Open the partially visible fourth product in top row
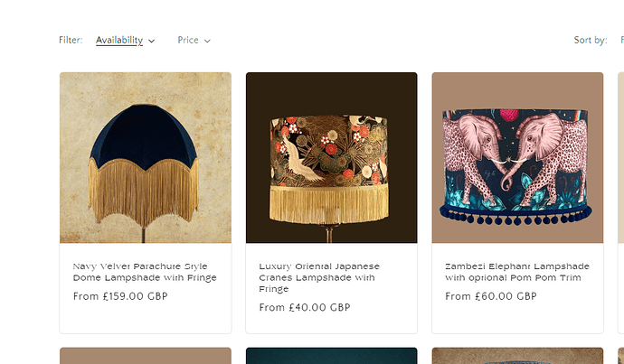Screen dimensions: 624x364 [x=620, y=158]
